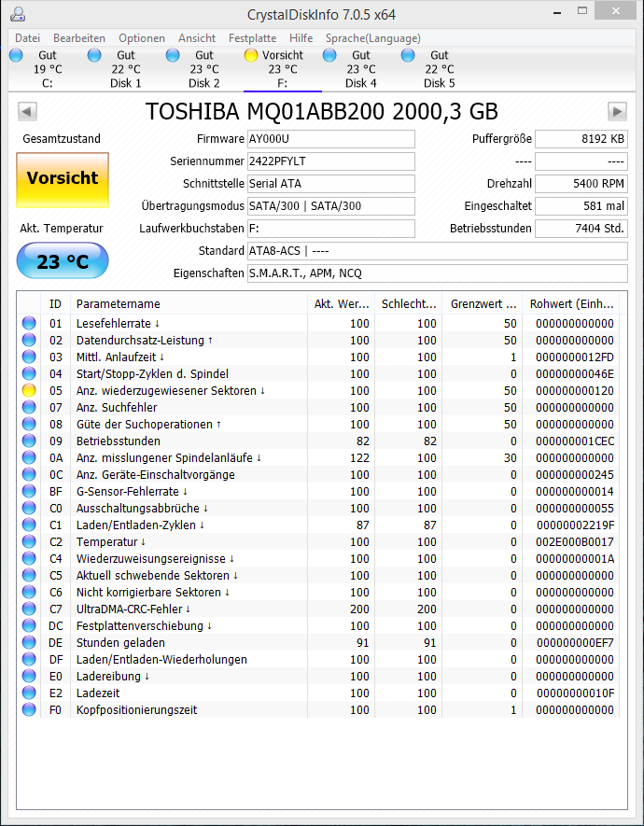Click status icon for Stunden geladen
Viewport: 644px width, 826px height.
pyautogui.click(x=29, y=643)
